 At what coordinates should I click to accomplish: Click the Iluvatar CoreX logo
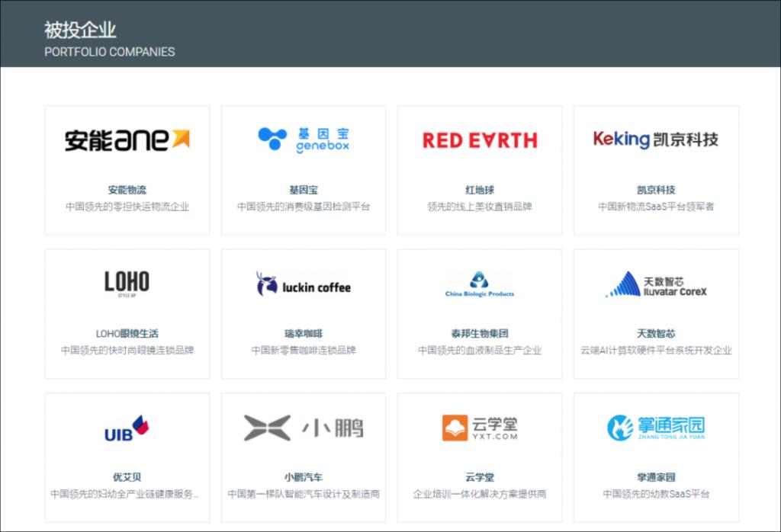pyautogui.click(x=656, y=284)
